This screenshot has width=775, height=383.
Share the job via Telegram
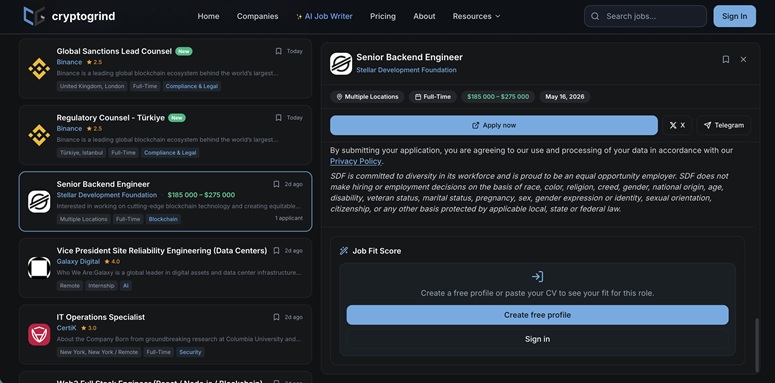coord(724,125)
